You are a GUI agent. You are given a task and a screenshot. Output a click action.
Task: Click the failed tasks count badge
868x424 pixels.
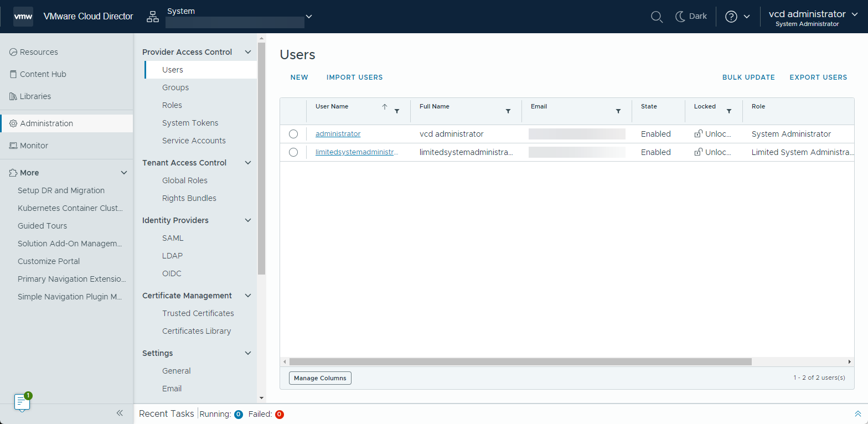pos(280,414)
